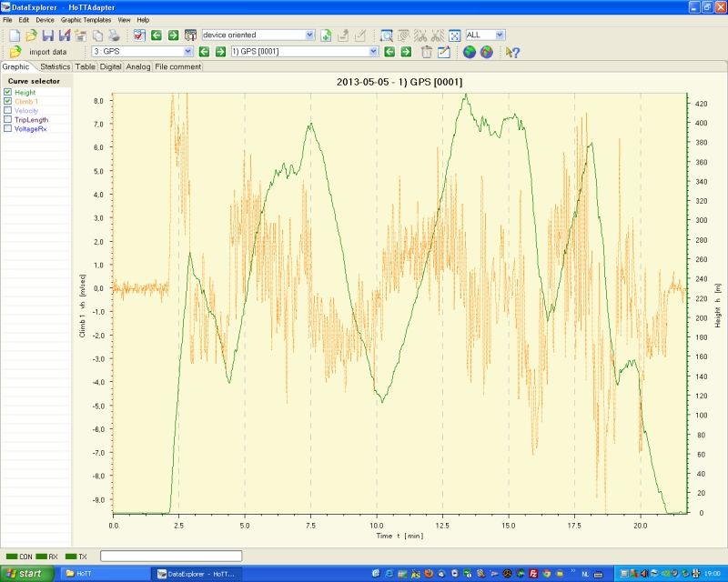Switch to the Analog tab
The height and width of the screenshot is (582, 728).
(x=138, y=66)
